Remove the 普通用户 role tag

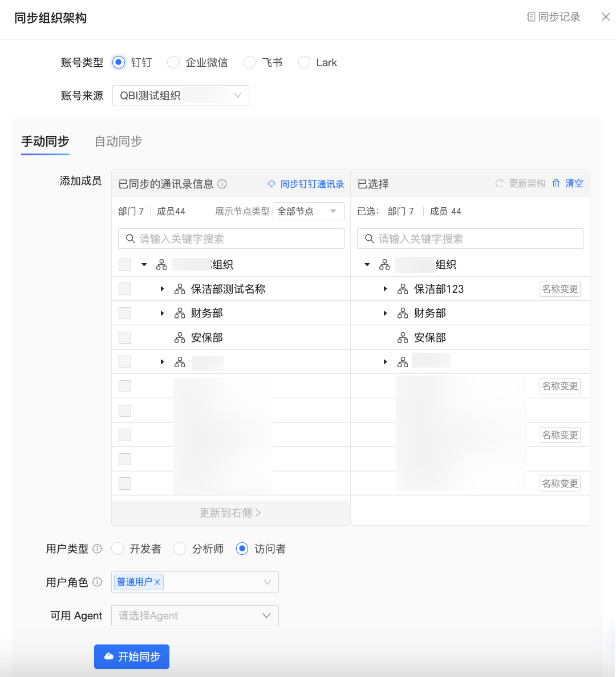[157, 582]
